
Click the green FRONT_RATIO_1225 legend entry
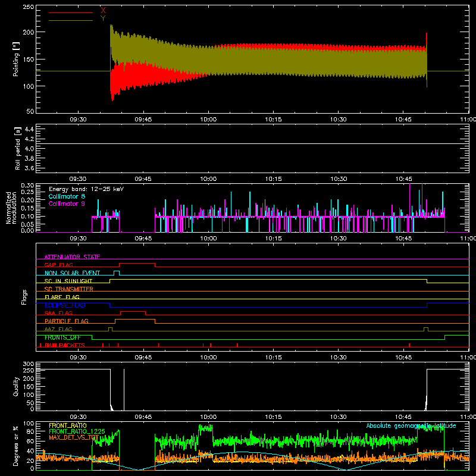point(77,431)
